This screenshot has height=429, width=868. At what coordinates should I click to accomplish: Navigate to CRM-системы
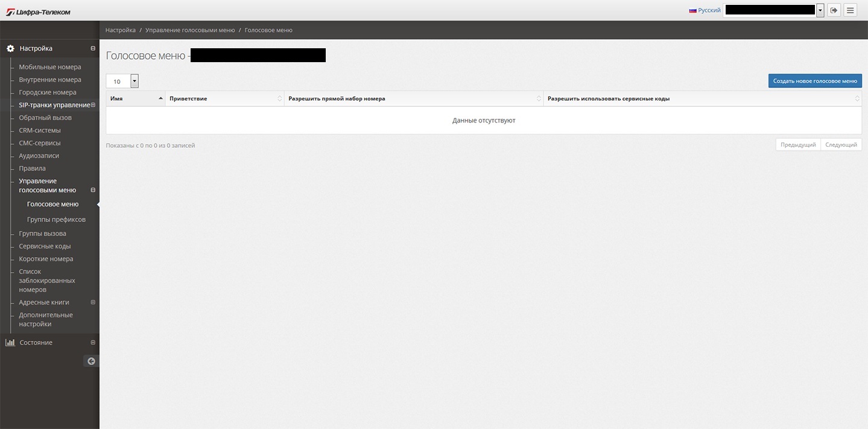[x=40, y=130]
